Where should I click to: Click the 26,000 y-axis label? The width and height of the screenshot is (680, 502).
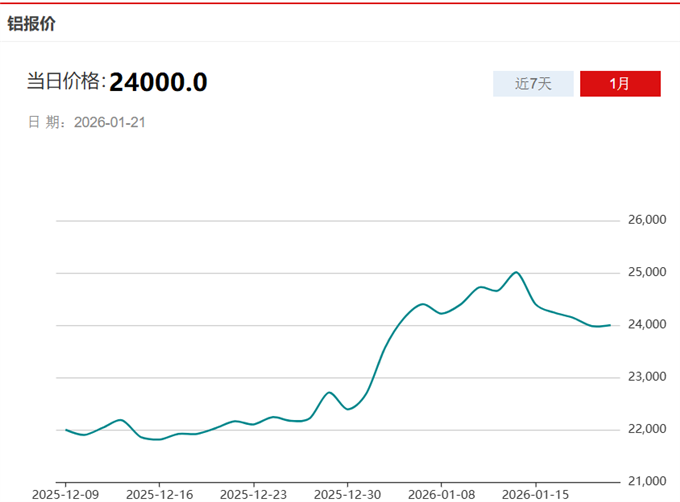click(646, 220)
